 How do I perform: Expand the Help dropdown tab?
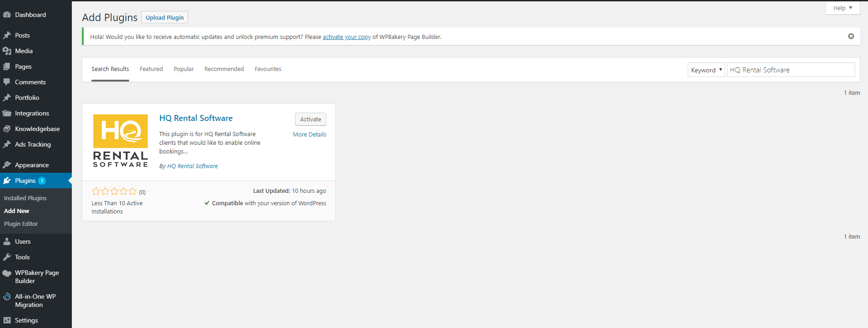click(x=842, y=8)
